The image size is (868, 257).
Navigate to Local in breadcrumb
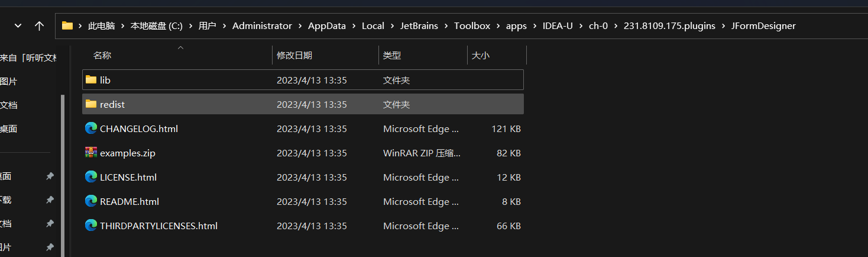(x=373, y=26)
